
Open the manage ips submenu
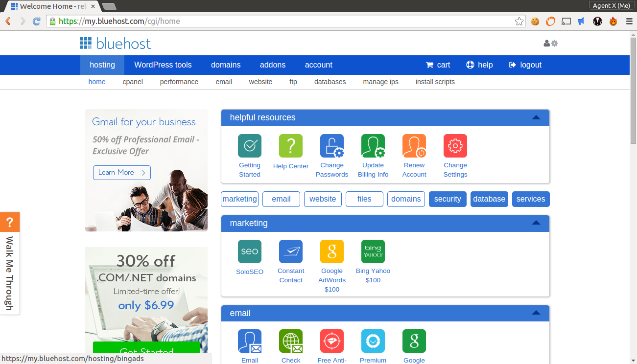(x=380, y=82)
